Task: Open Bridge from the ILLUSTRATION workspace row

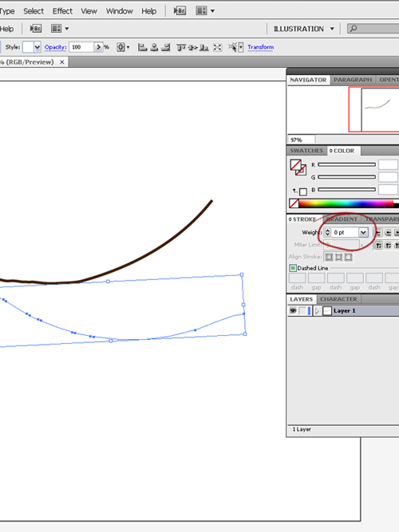Action: (36, 29)
